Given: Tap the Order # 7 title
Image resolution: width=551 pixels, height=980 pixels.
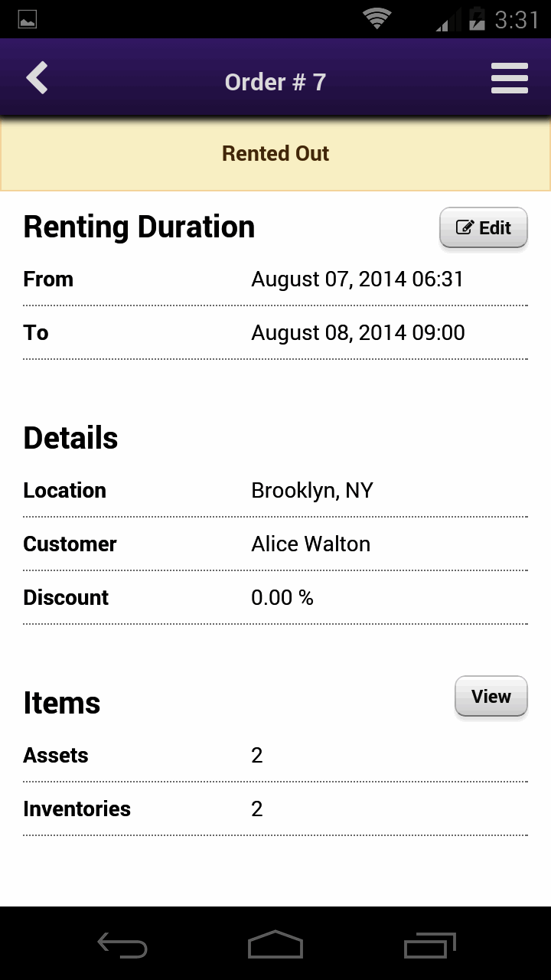Looking at the screenshot, I should point(275,82).
